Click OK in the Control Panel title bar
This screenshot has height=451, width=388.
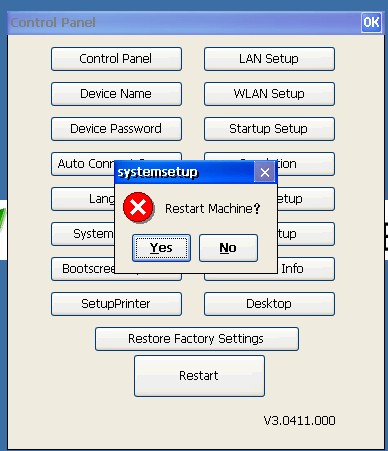pos(371,23)
